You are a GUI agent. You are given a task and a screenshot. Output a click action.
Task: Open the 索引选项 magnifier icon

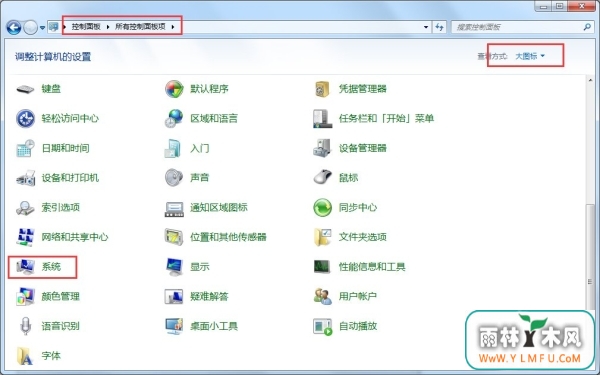[x=25, y=208]
